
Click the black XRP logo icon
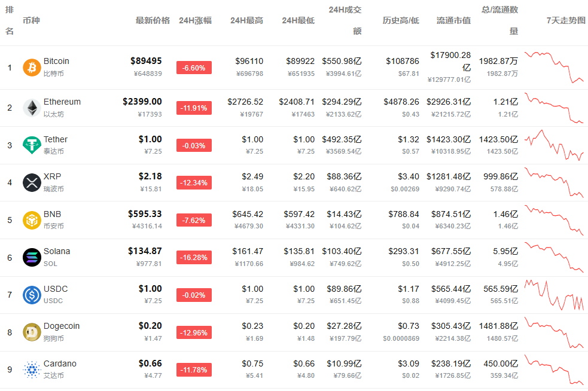point(32,182)
